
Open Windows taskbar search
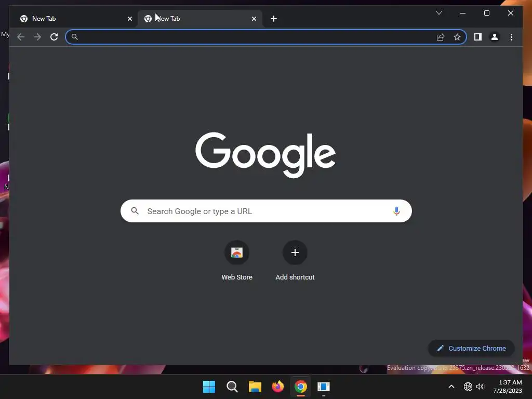tap(232, 387)
